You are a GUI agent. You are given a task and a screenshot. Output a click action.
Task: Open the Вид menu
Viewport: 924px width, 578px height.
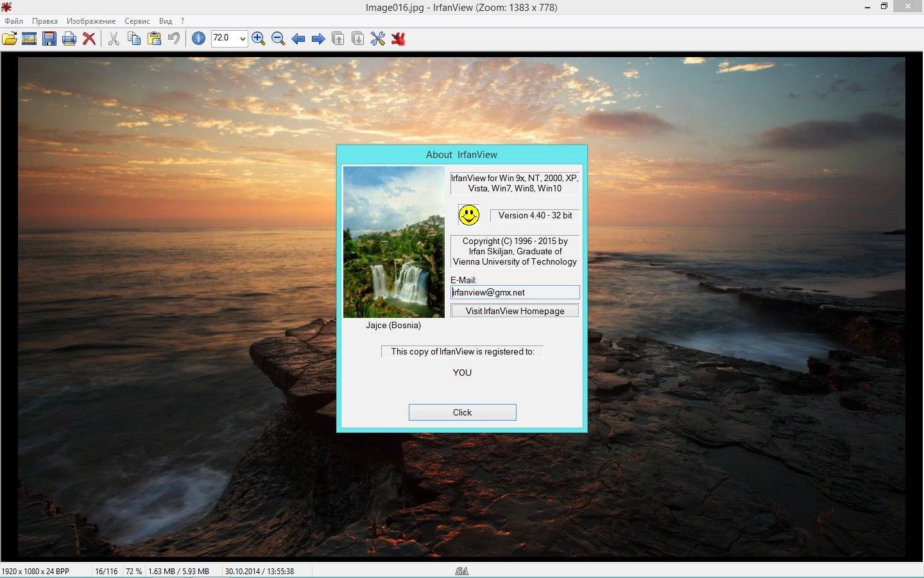pos(166,21)
